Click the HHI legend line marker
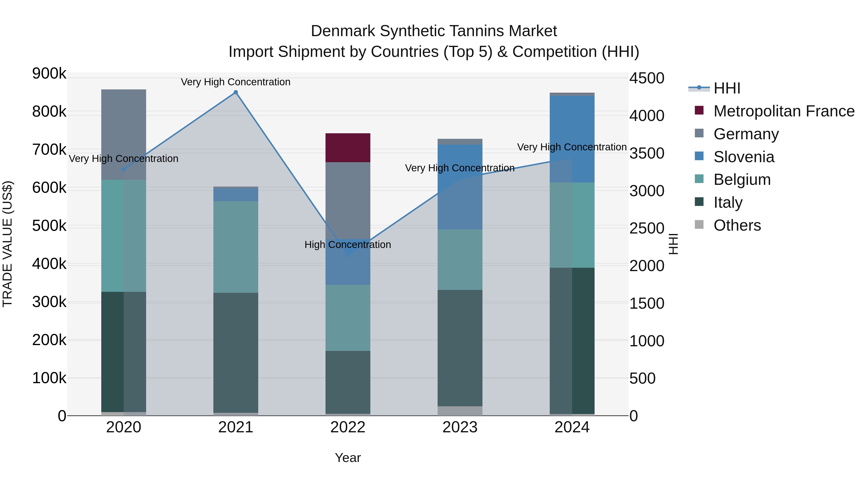The height and width of the screenshot is (488, 868). click(x=699, y=88)
